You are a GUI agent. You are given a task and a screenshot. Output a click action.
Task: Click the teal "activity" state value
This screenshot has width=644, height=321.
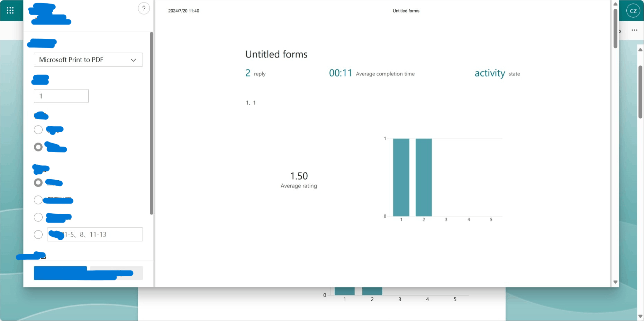click(490, 73)
